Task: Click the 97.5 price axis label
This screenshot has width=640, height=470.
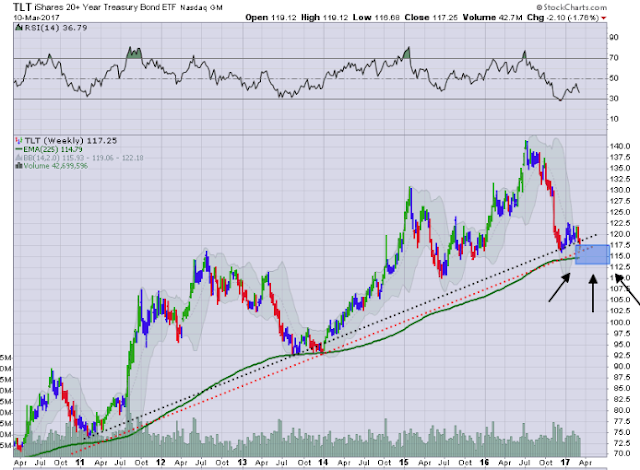Action: (620, 333)
